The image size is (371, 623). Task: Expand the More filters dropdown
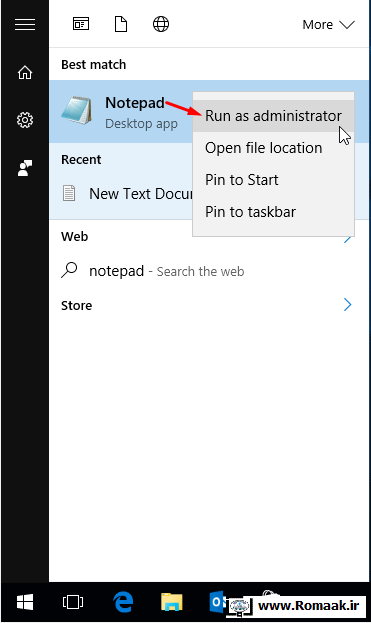(328, 25)
